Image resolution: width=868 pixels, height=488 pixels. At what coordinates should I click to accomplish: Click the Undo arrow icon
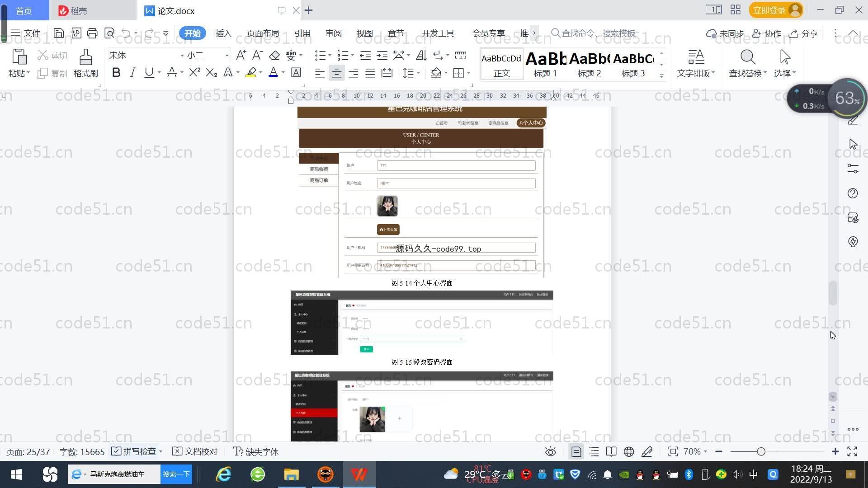click(x=126, y=33)
